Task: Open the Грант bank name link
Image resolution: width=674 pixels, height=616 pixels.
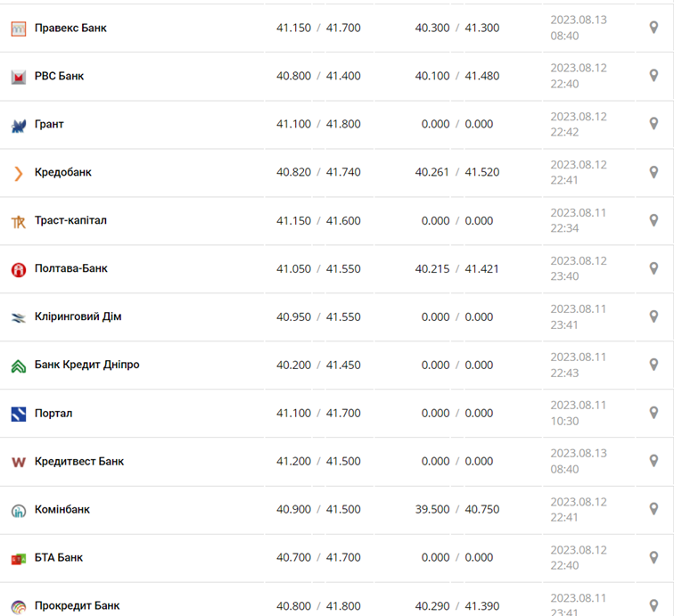Action: 49,124
